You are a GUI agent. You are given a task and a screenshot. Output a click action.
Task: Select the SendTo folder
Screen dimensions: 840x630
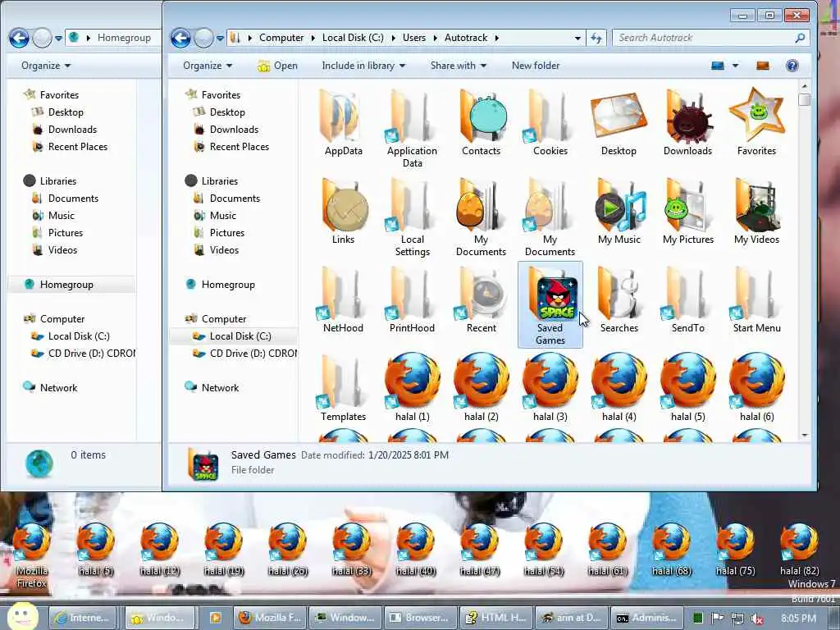coord(688,300)
